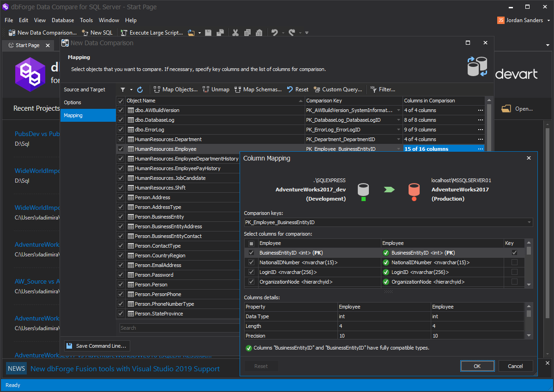Click the Map Objects toolbar icon
Image resolution: width=554 pixels, height=392 pixels.
(157, 89)
